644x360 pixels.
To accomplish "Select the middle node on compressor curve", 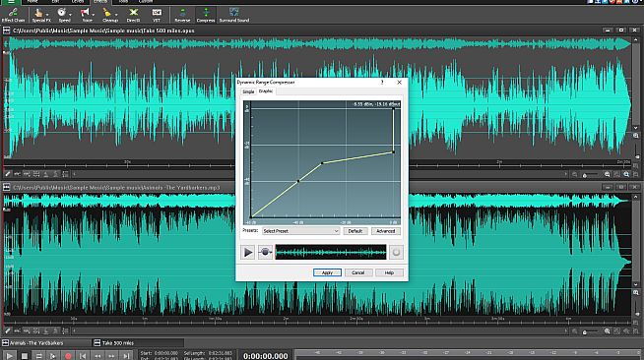I will tap(298, 181).
